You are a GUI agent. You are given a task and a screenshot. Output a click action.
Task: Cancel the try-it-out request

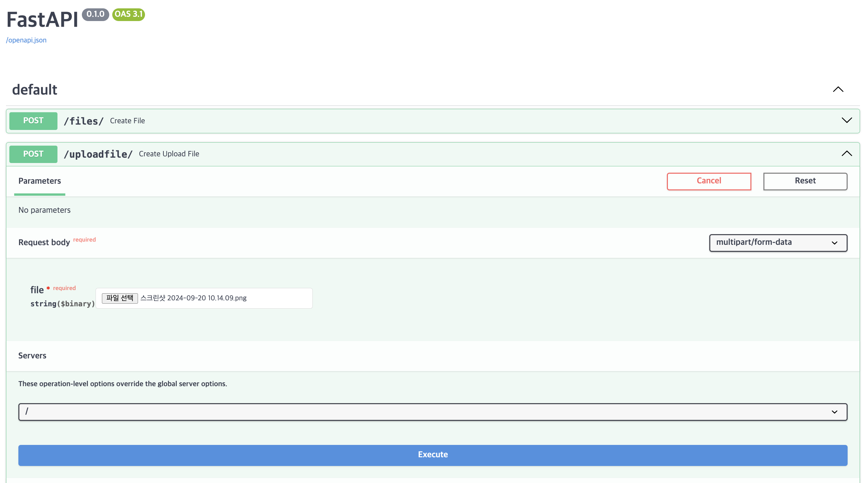tap(709, 181)
